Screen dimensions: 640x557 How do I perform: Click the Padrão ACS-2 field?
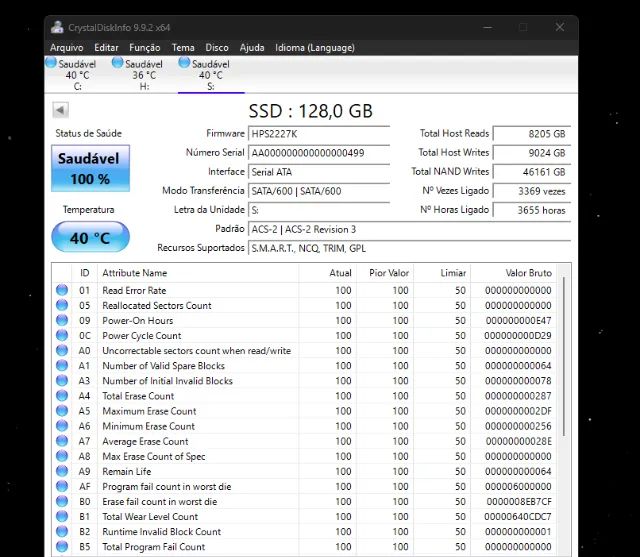click(409, 229)
